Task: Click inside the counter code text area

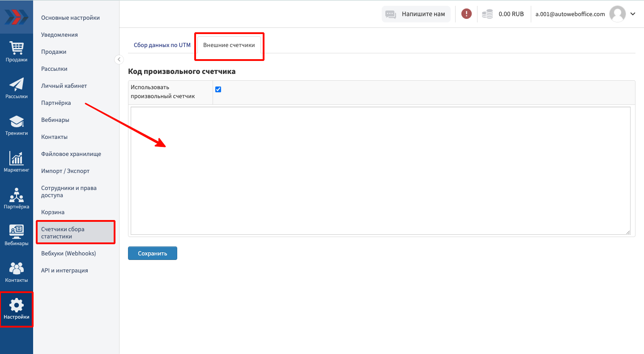Action: (380, 170)
